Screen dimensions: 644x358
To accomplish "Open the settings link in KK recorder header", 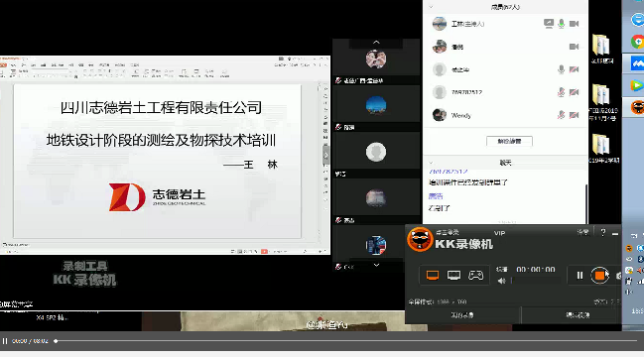I will 582,232.
